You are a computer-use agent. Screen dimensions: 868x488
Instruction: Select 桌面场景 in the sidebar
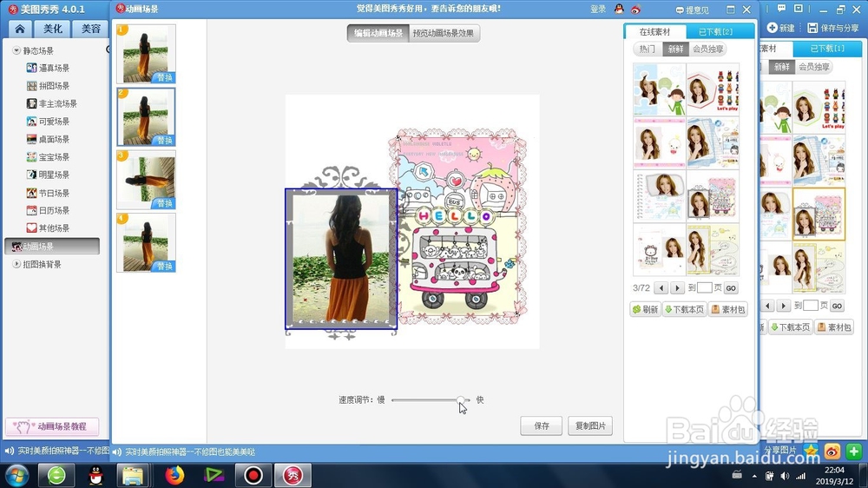48,139
